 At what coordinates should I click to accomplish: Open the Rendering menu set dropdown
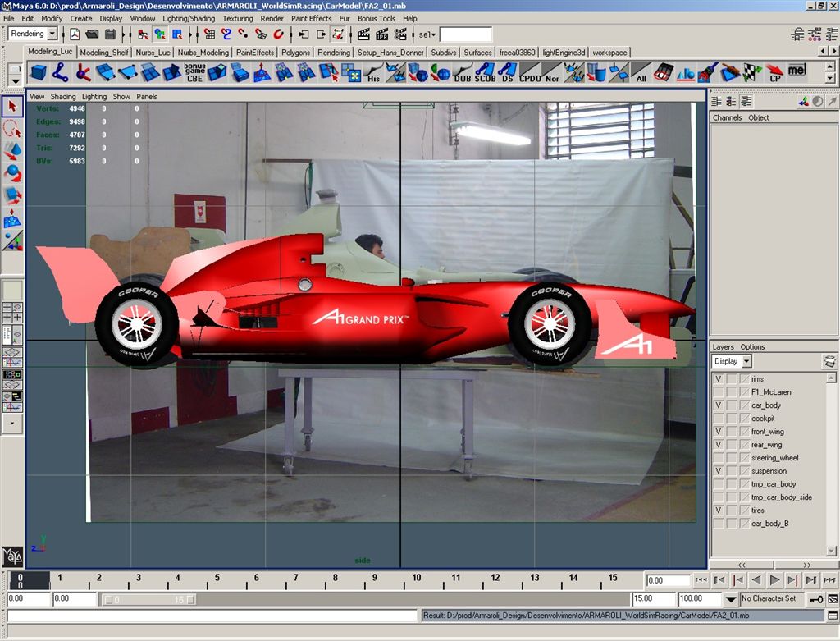point(52,34)
